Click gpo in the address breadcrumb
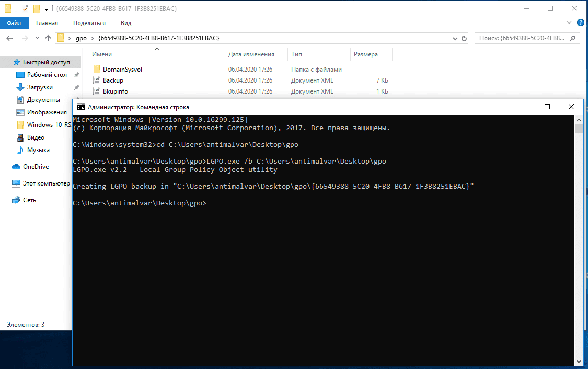The image size is (588, 369). [81, 38]
